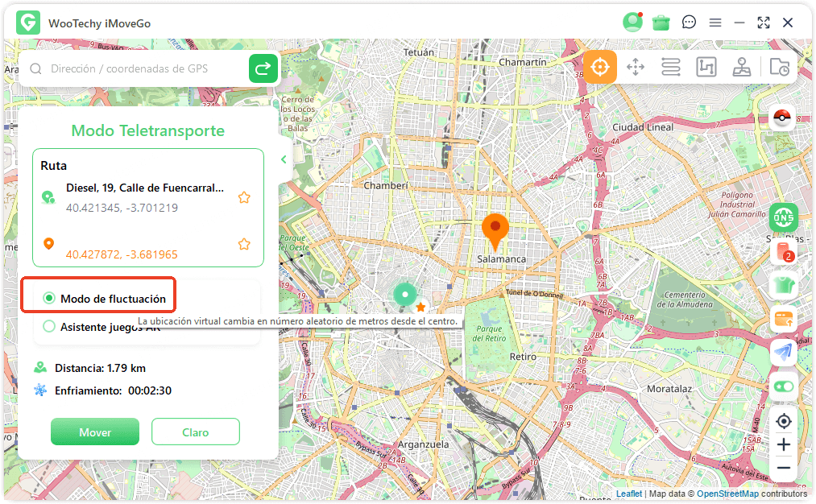Activate the joystick mode icon
Image resolution: width=816 pixels, height=504 pixels.
742,67
